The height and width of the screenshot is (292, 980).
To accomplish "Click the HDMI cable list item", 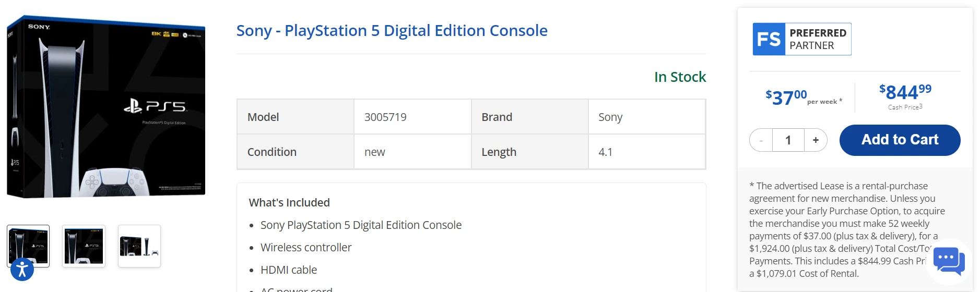I will pos(289,270).
